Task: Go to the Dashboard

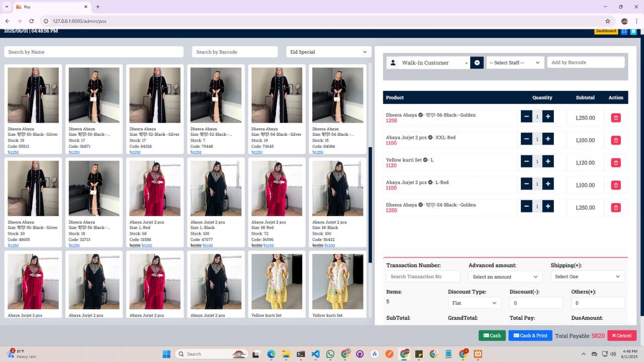Action: [606, 31]
